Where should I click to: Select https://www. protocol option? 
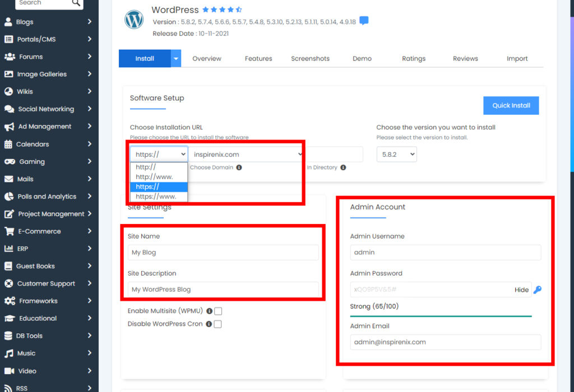[159, 197]
